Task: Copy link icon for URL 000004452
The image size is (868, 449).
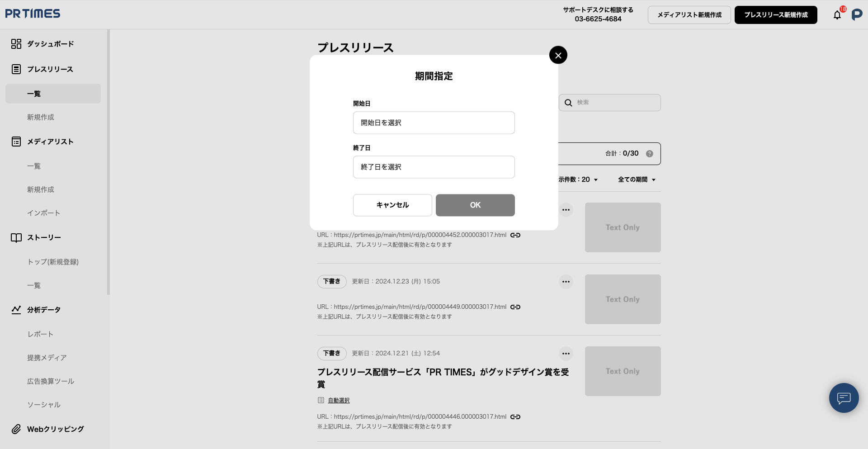Action: (x=515, y=235)
